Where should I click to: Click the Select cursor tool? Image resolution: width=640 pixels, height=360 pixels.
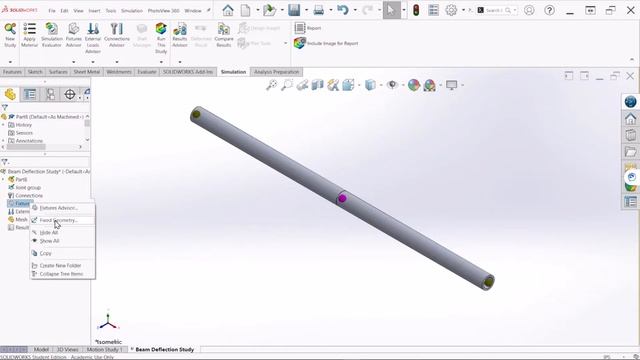pyautogui.click(x=391, y=10)
